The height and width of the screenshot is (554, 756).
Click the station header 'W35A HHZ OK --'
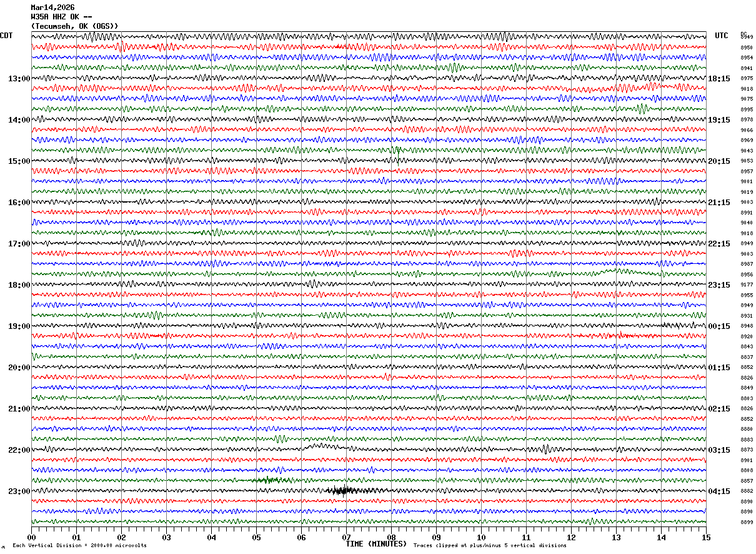(x=61, y=17)
